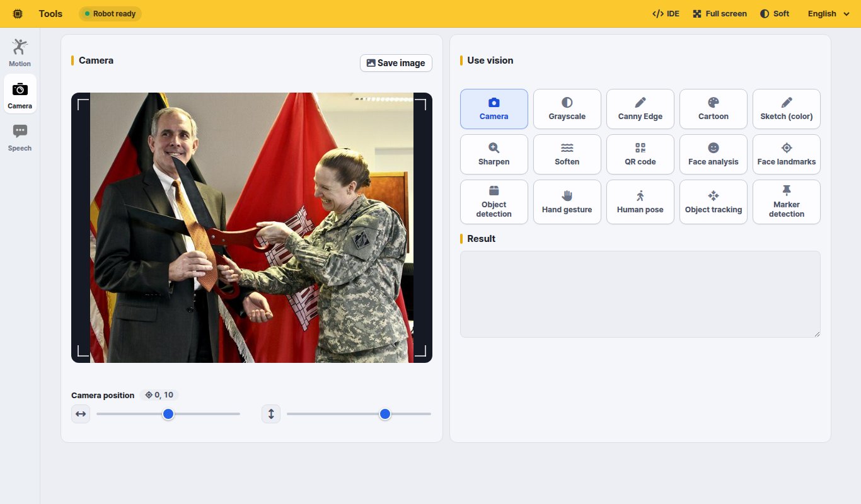This screenshot has height=504, width=861.
Task: Enable Marker detection
Action: pyautogui.click(x=787, y=202)
